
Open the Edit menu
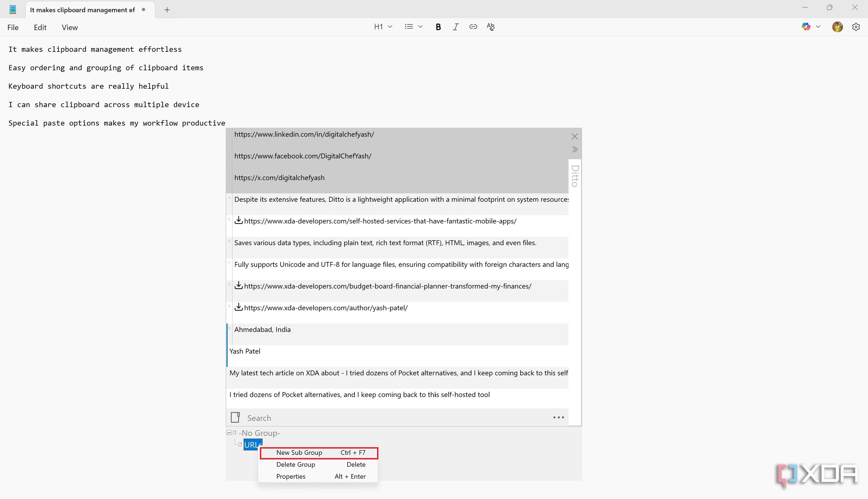[x=40, y=27]
